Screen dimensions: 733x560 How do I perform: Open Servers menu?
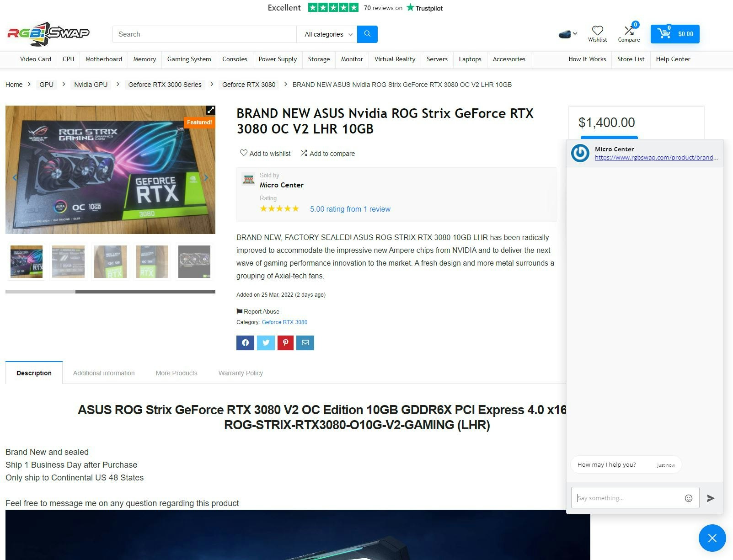(x=437, y=59)
